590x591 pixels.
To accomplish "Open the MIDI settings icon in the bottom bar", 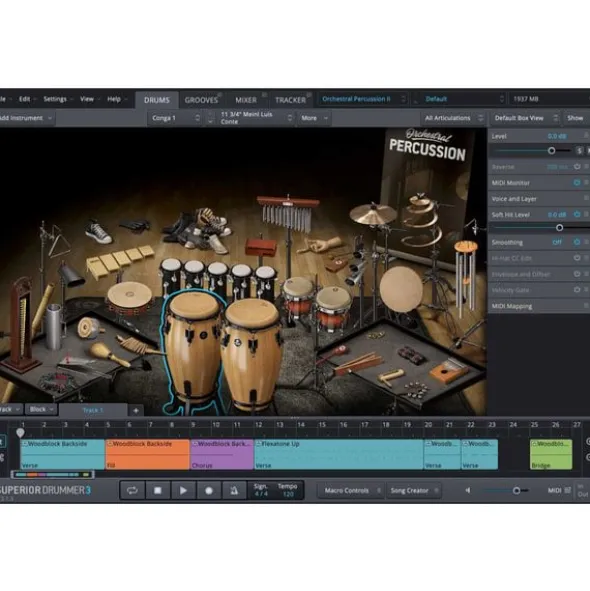I will (x=568, y=490).
